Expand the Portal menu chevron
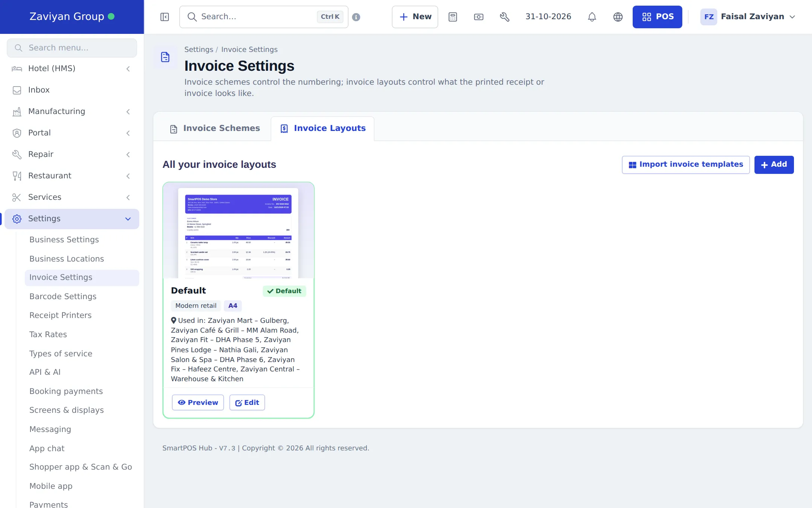812x508 pixels. click(128, 133)
